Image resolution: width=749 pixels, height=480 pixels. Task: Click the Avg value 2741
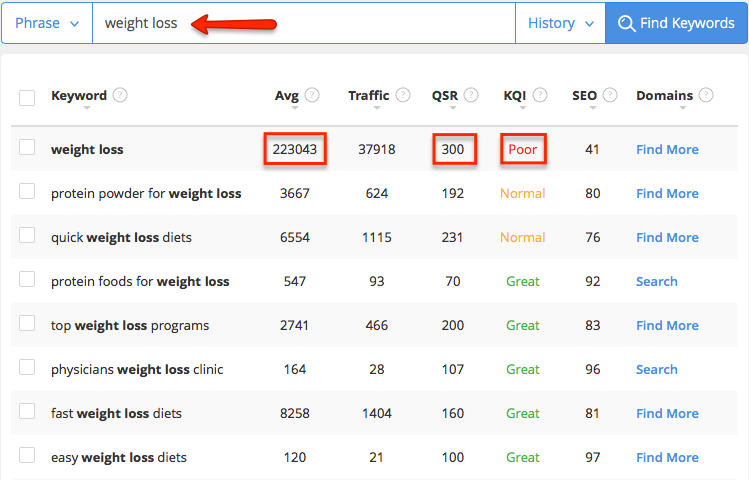[x=294, y=325]
